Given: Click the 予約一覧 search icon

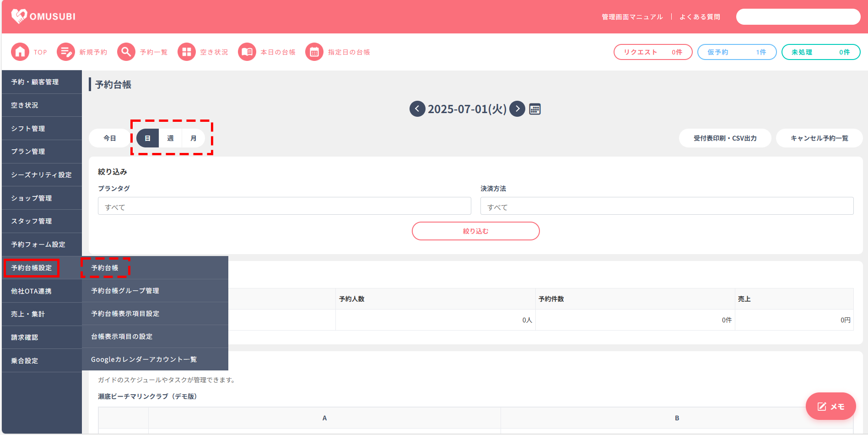Looking at the screenshot, I should (x=126, y=52).
